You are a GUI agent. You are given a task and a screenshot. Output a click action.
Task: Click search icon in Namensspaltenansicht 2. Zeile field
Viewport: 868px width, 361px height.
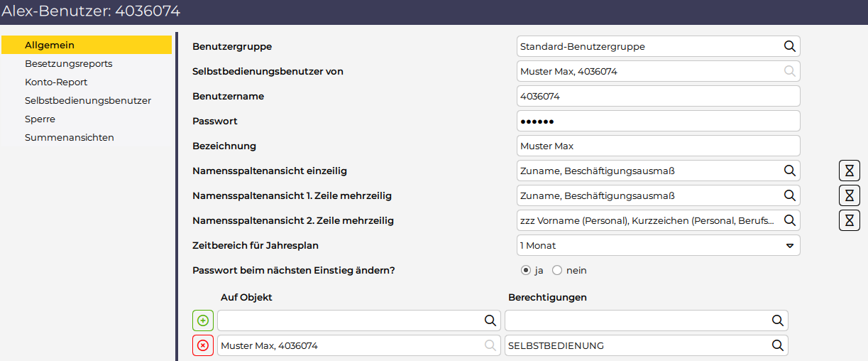point(789,220)
